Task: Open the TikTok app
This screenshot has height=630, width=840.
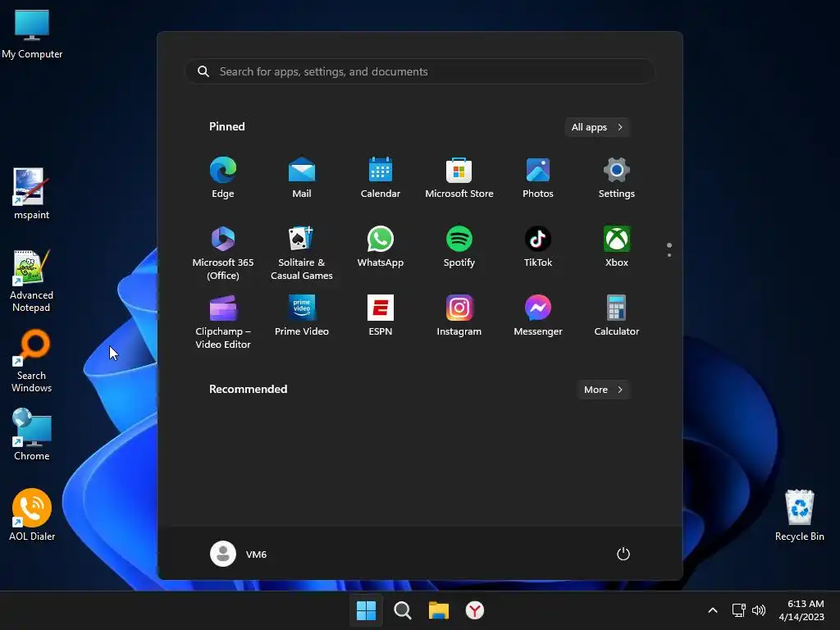Action: pos(538,247)
